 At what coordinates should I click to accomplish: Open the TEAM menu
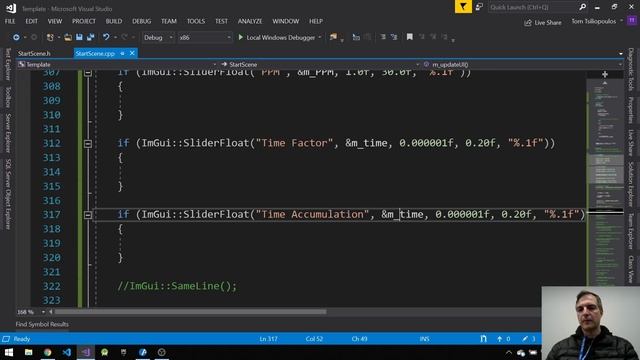point(169,21)
